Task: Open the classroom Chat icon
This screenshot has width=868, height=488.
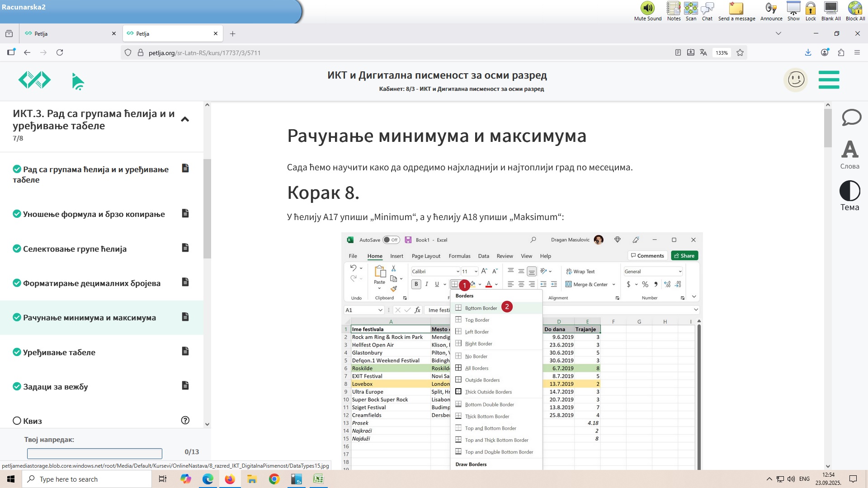Action: [x=707, y=8]
